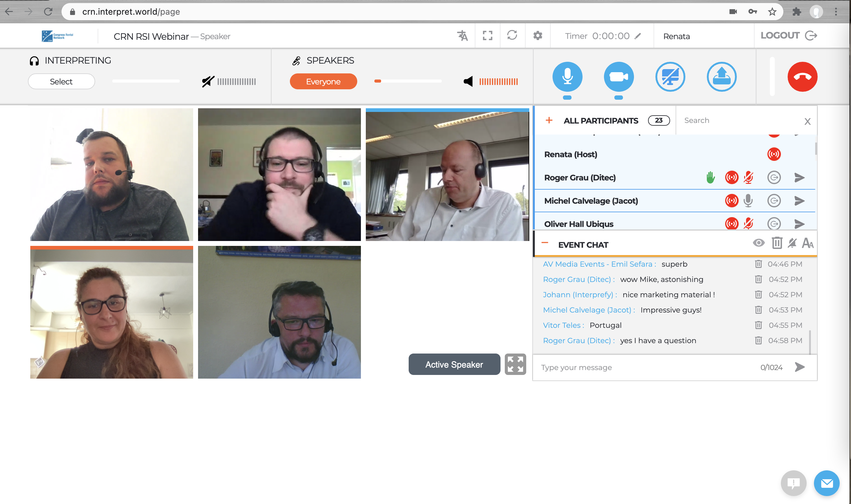Click Oliver Hall Ubiqus streaming icon
Image resolution: width=851 pixels, height=504 pixels.
click(732, 224)
